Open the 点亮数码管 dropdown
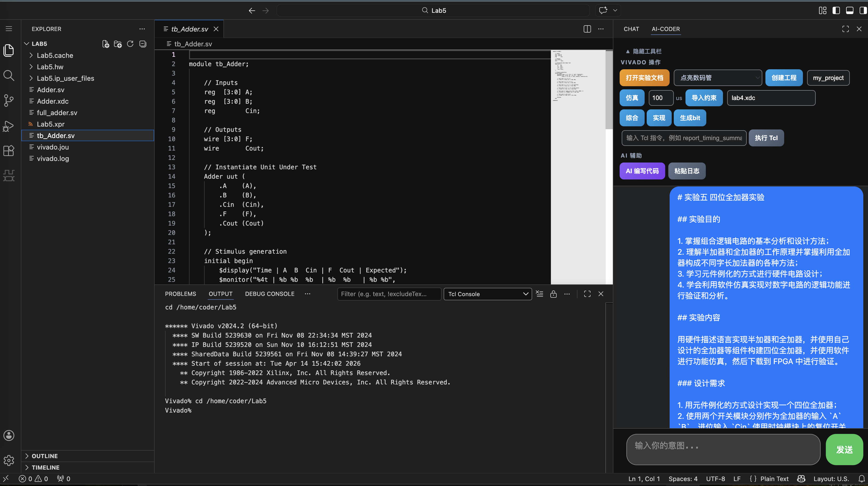The height and width of the screenshot is (486, 868). tap(718, 78)
